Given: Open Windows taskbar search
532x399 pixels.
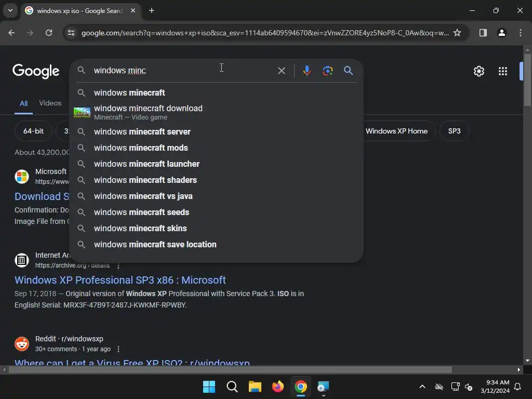Looking at the screenshot, I should click(232, 387).
